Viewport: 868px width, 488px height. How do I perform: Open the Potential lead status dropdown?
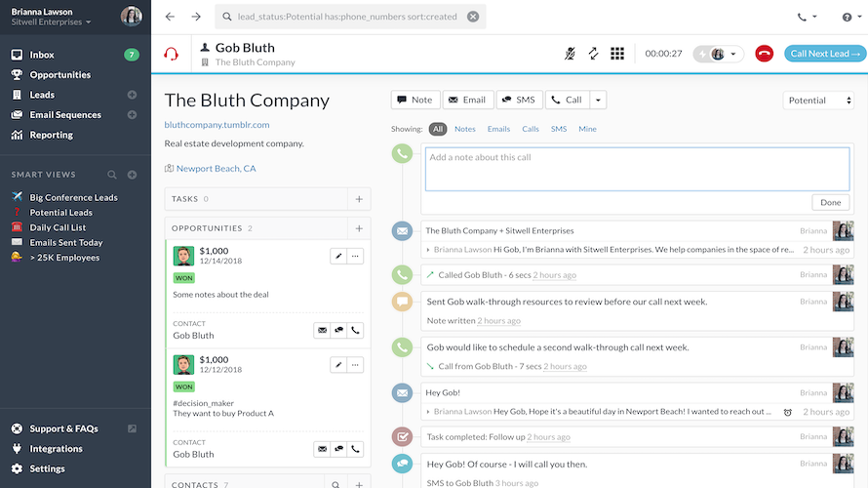[818, 101]
